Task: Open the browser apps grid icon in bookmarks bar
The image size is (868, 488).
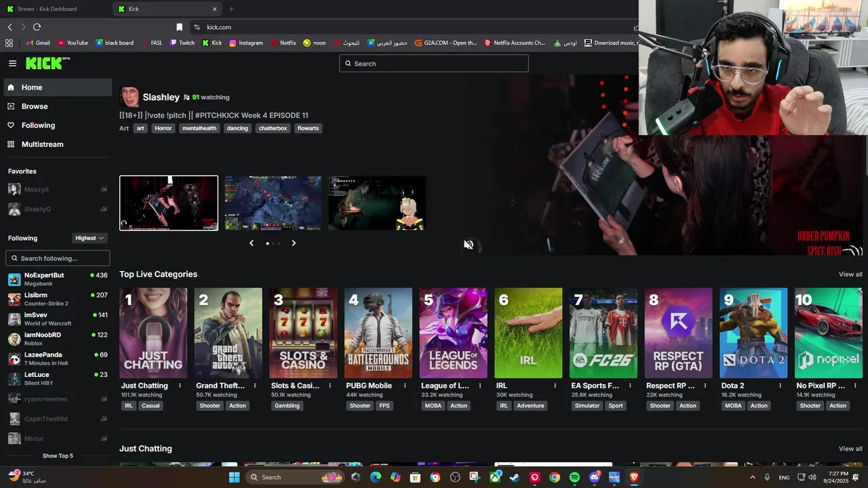Action: tap(9, 43)
